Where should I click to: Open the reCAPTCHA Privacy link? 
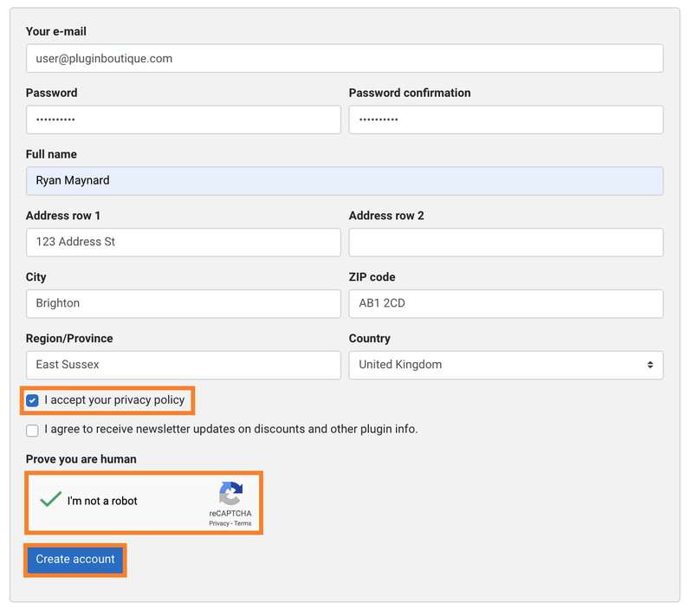click(218, 523)
